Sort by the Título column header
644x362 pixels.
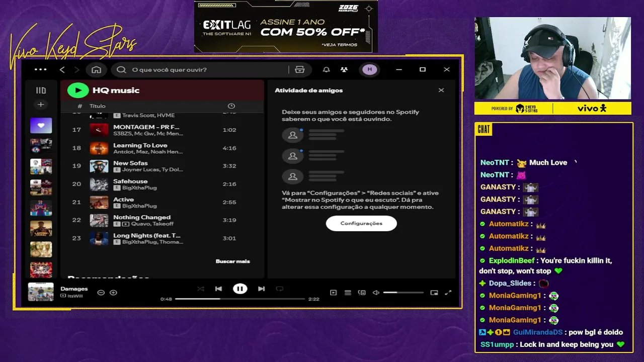[x=98, y=106]
